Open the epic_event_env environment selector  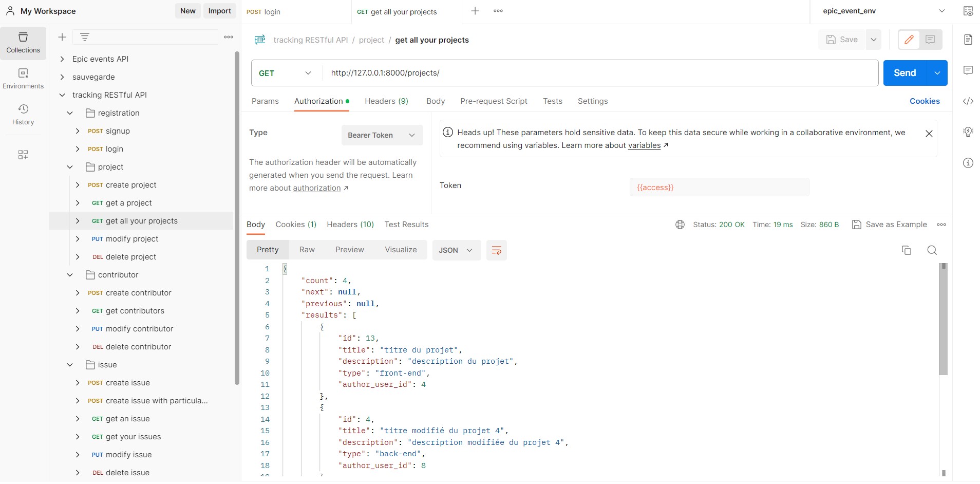tap(883, 11)
